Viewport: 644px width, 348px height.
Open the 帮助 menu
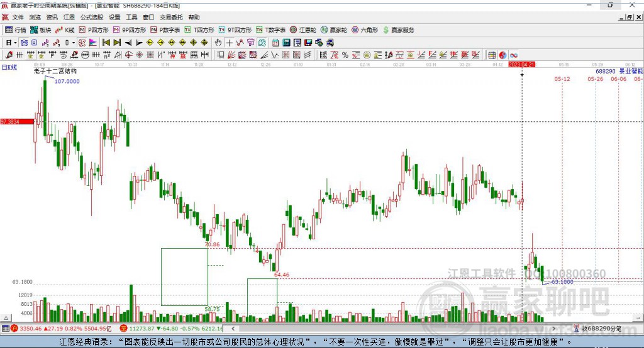194,17
